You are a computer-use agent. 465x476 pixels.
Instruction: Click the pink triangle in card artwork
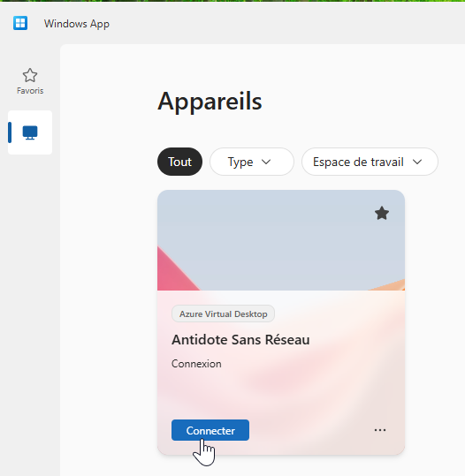click(x=175, y=271)
